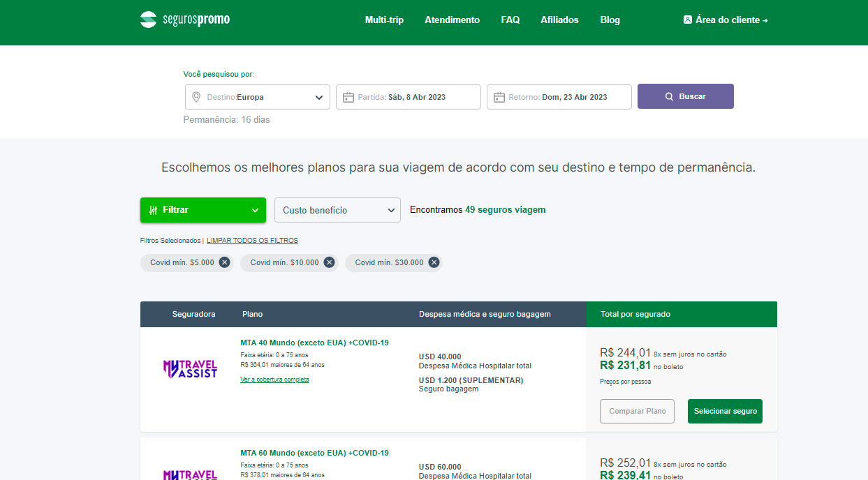The width and height of the screenshot is (868, 480).
Task: Click USD 40.000 medical expense value
Action: click(440, 357)
